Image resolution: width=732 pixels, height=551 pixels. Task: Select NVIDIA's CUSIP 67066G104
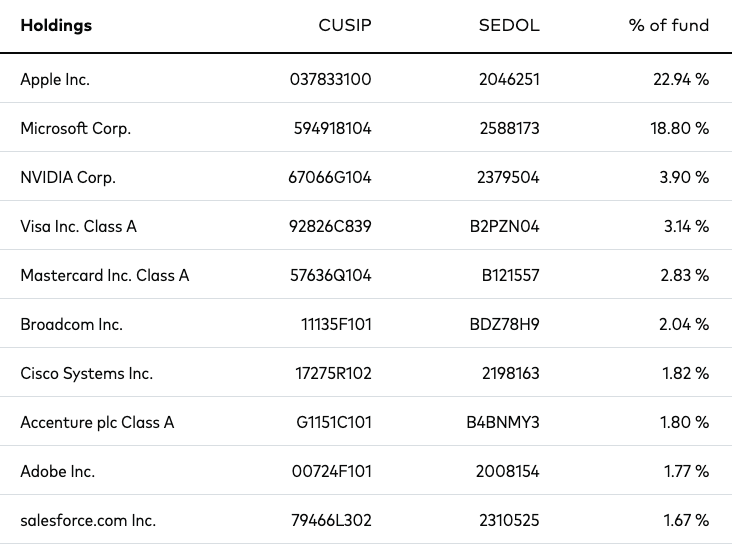point(330,177)
